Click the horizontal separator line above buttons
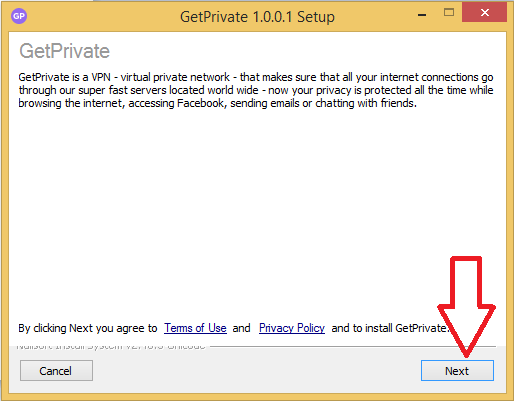Image resolution: width=514 pixels, height=401 pixels. pos(353,347)
